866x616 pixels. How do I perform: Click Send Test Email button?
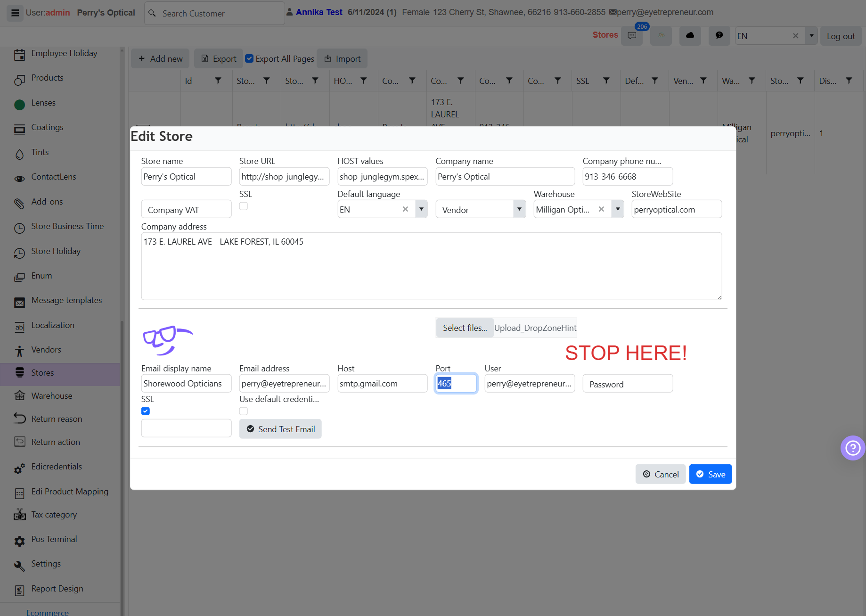(280, 429)
